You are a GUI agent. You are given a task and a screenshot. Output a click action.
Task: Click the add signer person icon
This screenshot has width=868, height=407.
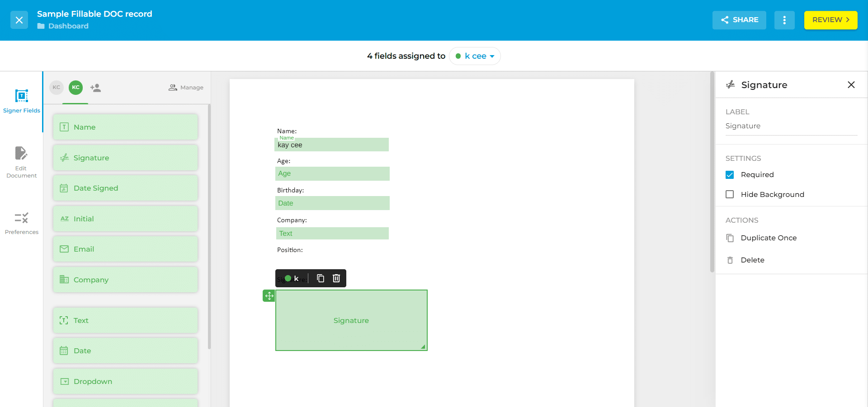pos(95,88)
